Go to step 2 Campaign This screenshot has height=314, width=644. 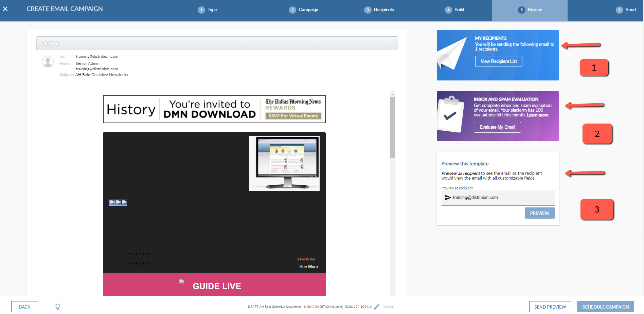304,10
